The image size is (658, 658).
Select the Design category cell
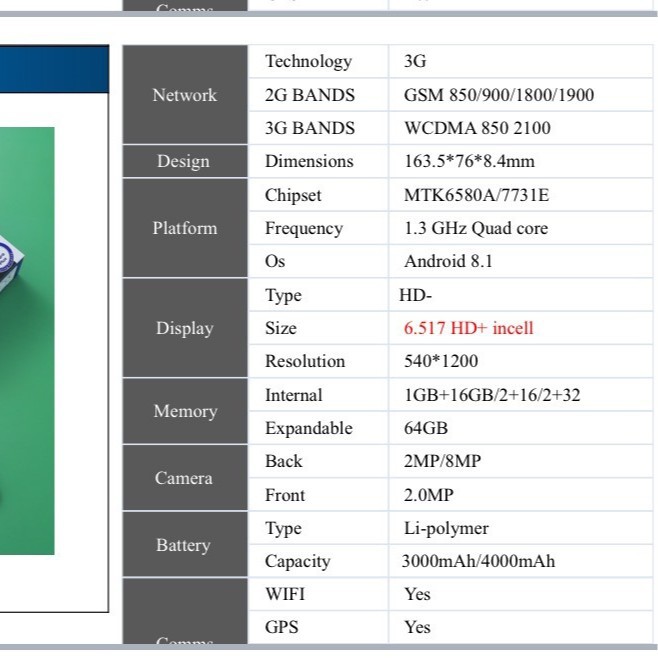185,162
